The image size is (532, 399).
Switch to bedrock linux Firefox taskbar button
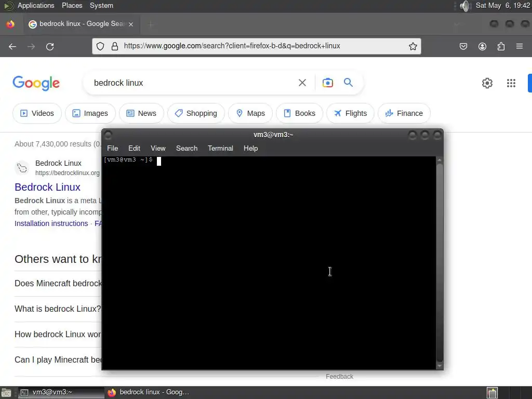click(148, 392)
